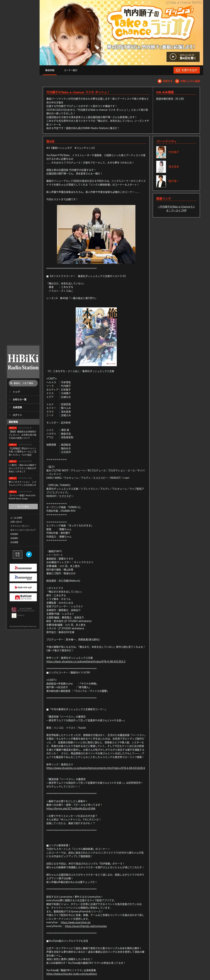Play episode 4 with the 第4回を聞く button
This screenshot has width=210, height=980.
click(183, 57)
